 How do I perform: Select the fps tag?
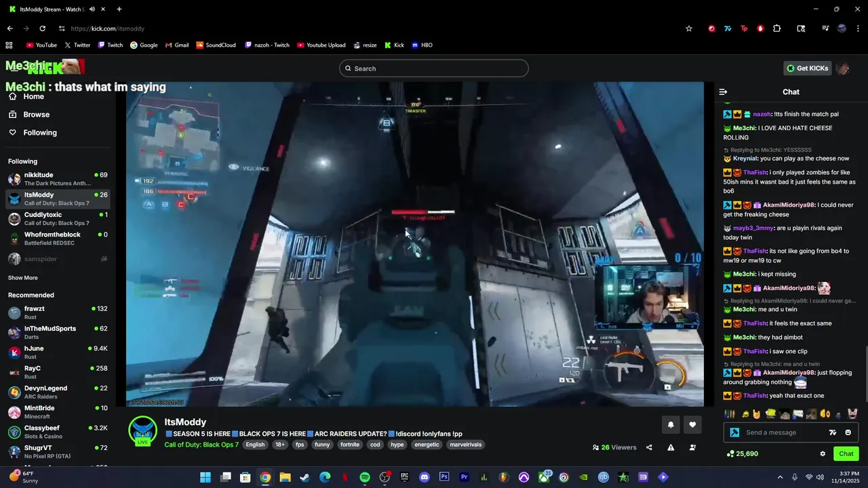coord(300,445)
